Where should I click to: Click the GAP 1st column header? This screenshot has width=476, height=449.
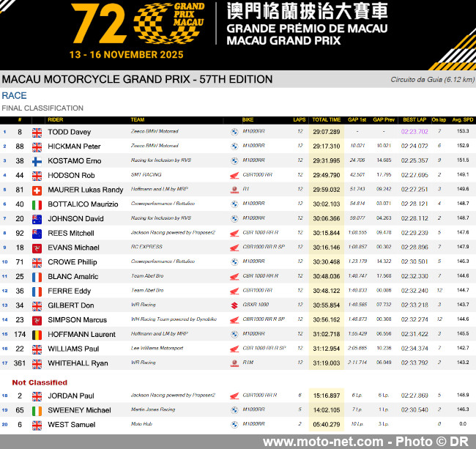tap(357, 119)
